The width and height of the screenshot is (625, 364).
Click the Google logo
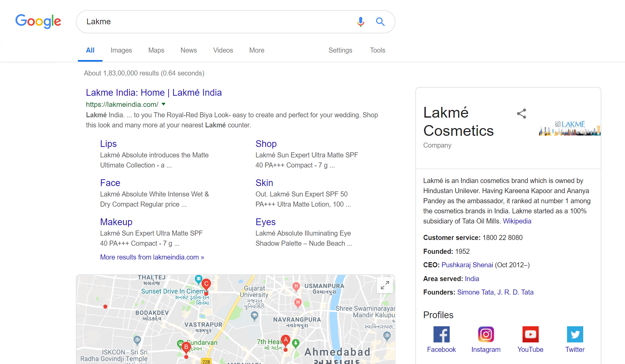(x=38, y=22)
